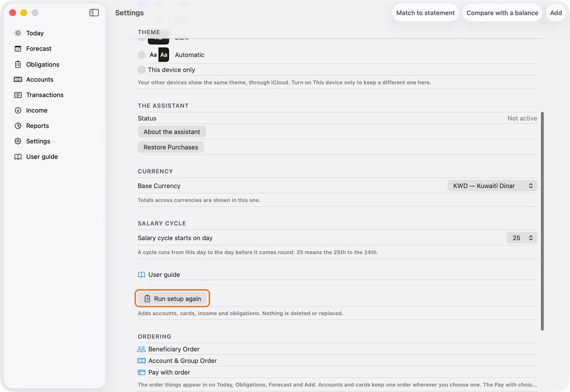Select the Automatic theme radio button

click(x=142, y=55)
